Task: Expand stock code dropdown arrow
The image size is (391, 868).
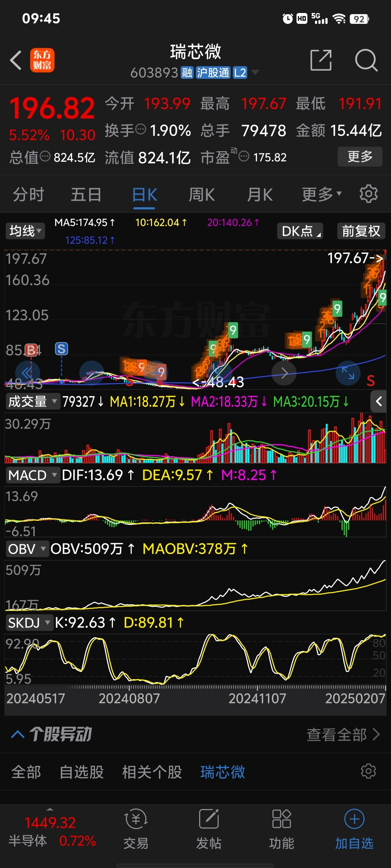Action: (255, 72)
